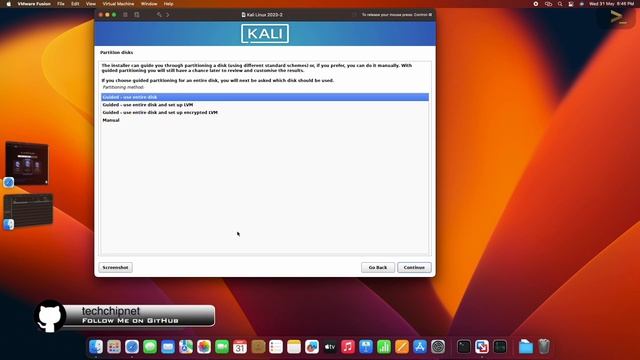
Task: Open Finder from the Dock
Action: (x=96, y=347)
